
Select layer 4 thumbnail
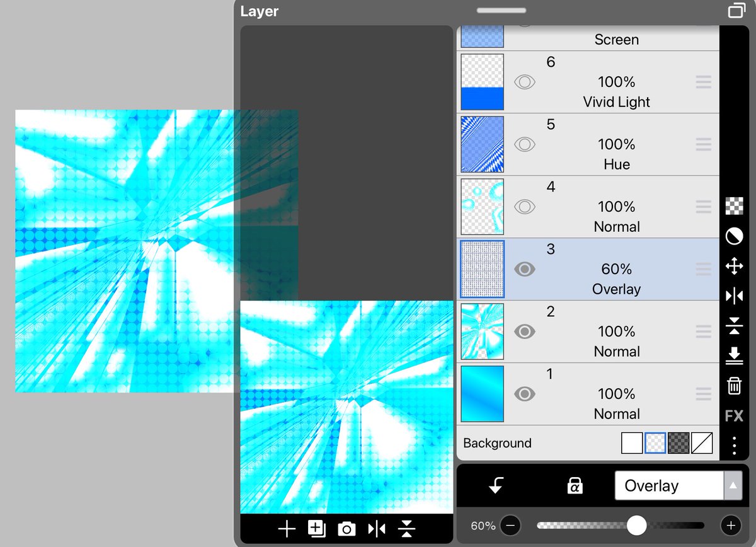tap(483, 207)
